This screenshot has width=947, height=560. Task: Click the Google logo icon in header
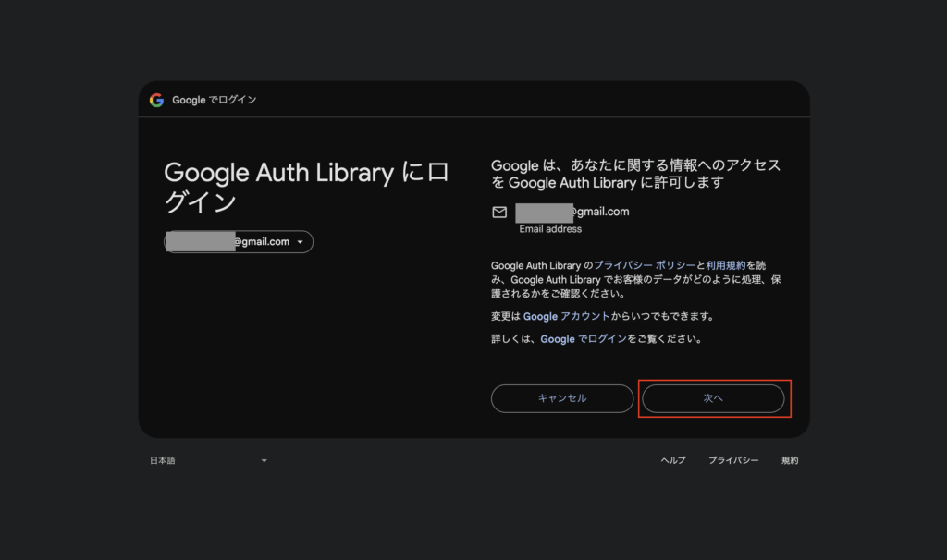(x=156, y=100)
